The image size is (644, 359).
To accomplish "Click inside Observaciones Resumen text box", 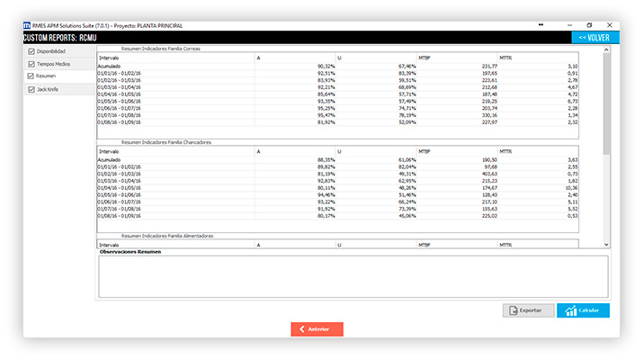I will [353, 276].
